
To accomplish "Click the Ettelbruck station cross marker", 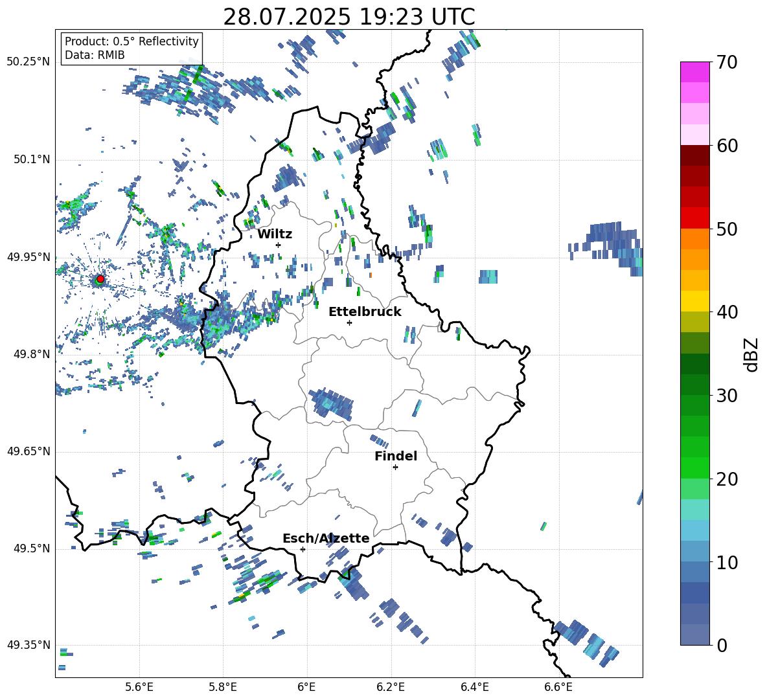I will point(349,322).
